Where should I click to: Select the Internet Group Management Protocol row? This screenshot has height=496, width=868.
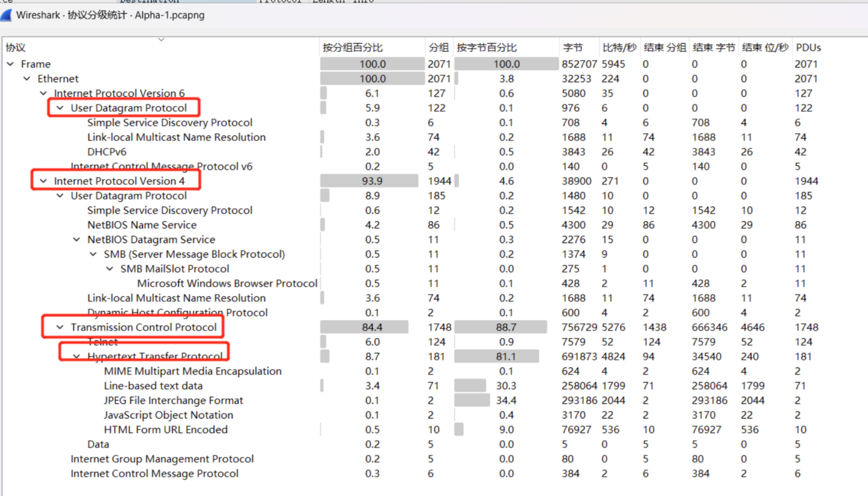click(x=162, y=459)
